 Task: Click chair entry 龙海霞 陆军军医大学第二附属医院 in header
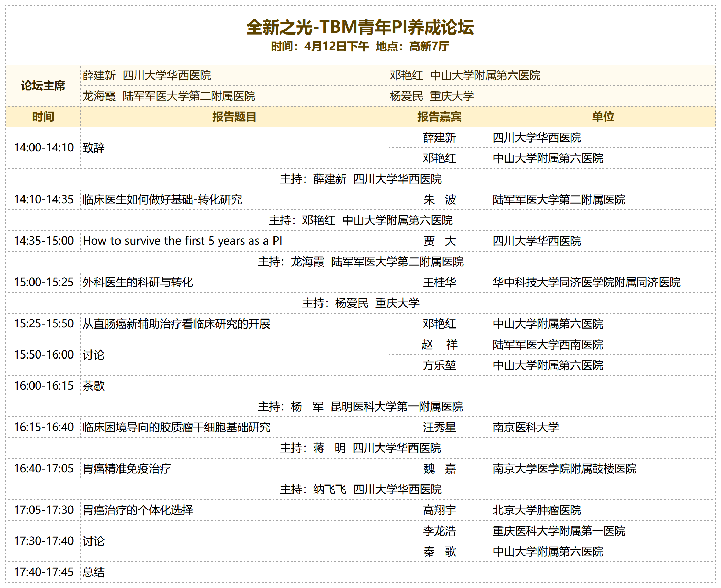pos(169,96)
